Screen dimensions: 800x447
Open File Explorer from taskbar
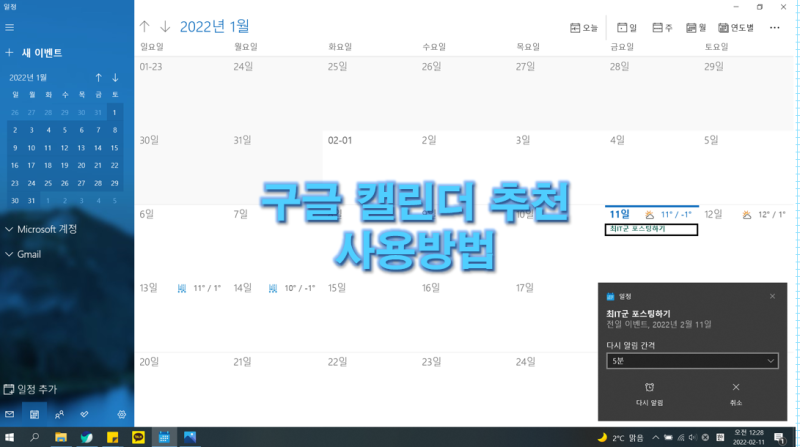61,437
